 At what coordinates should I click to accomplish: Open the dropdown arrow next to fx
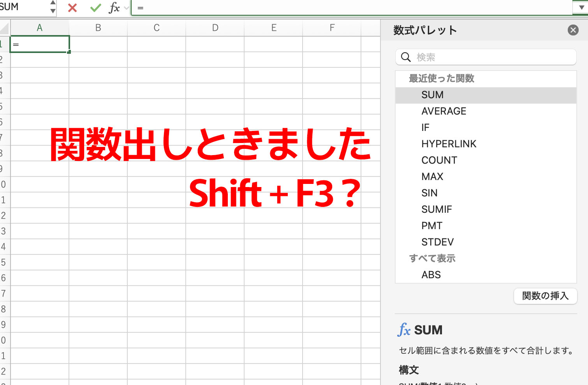point(126,8)
